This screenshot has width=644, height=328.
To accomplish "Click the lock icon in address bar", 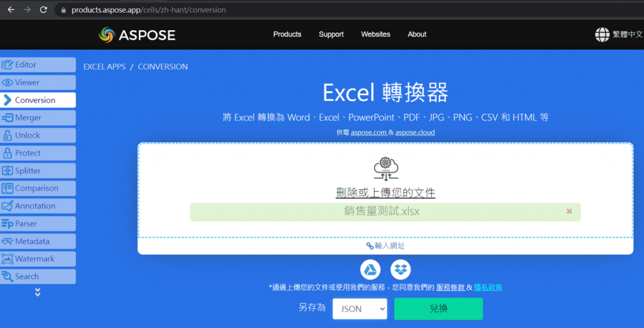I will tap(64, 10).
